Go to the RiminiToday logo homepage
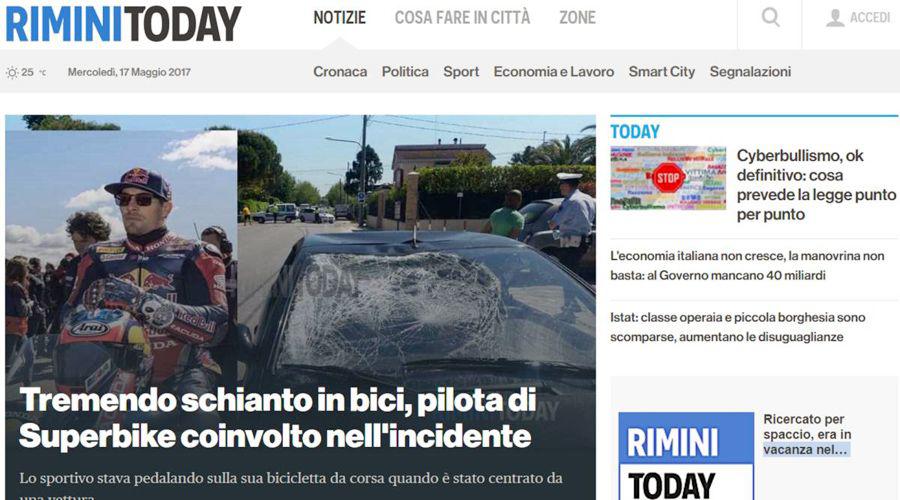 coord(123,24)
